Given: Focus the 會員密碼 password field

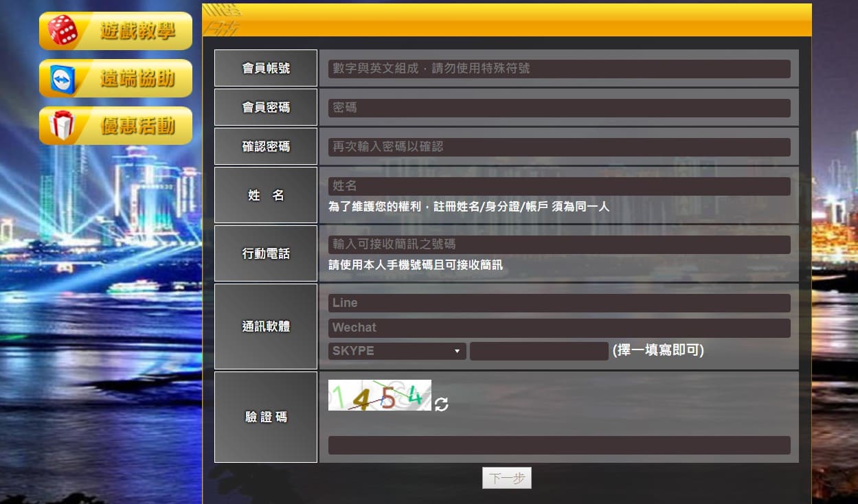Looking at the screenshot, I should click(x=559, y=108).
